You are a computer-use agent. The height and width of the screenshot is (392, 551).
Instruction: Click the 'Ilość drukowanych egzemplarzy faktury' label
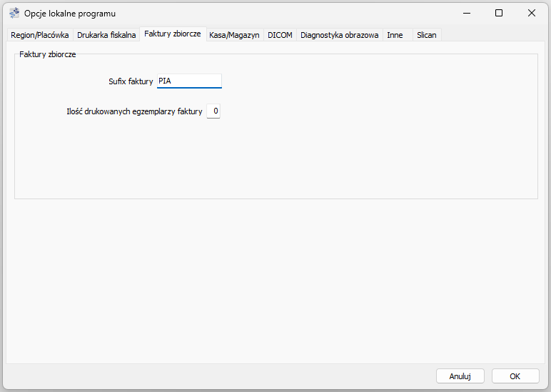134,111
